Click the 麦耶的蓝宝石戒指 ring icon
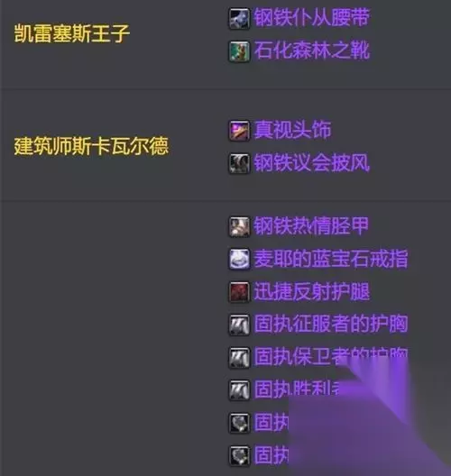This screenshot has width=451, height=476. (239, 260)
